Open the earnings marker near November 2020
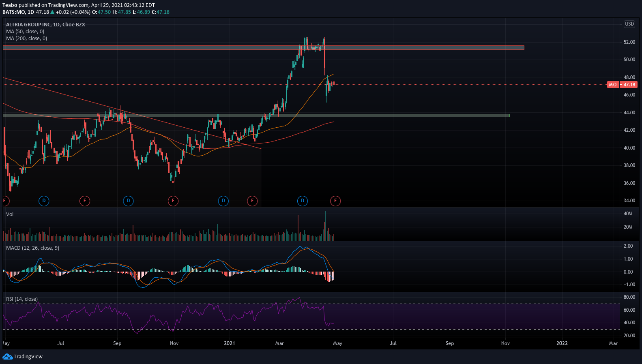Screen dimensions: 642x364 (x=173, y=201)
